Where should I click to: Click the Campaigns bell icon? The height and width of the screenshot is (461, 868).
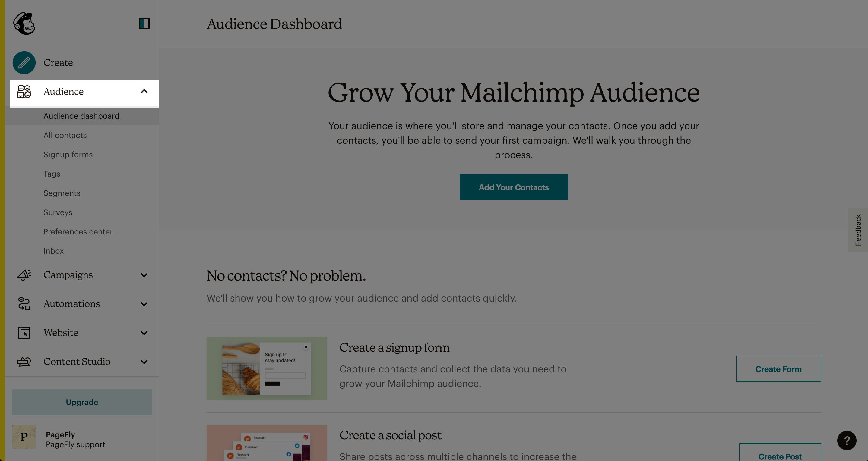[x=24, y=274]
